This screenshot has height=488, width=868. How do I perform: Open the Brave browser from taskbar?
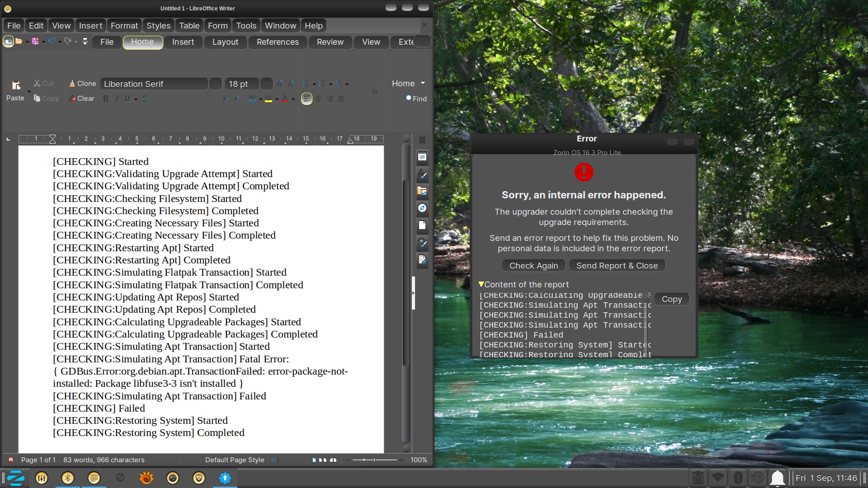[199, 478]
